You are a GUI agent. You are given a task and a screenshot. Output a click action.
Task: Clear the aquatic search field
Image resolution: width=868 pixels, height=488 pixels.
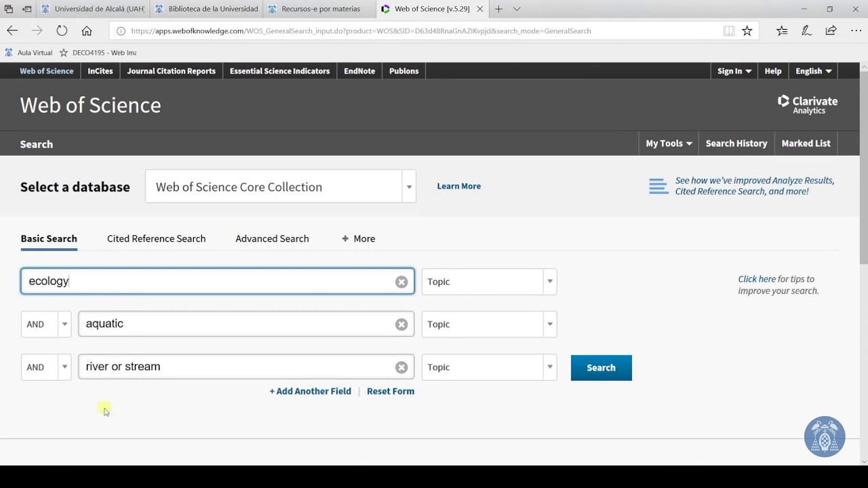401,324
